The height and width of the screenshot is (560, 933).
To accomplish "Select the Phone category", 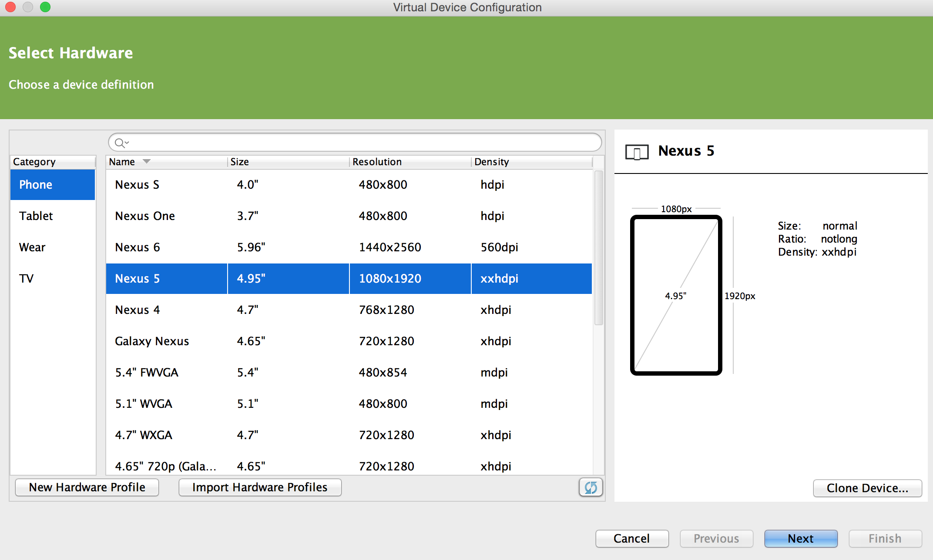I will click(x=53, y=185).
